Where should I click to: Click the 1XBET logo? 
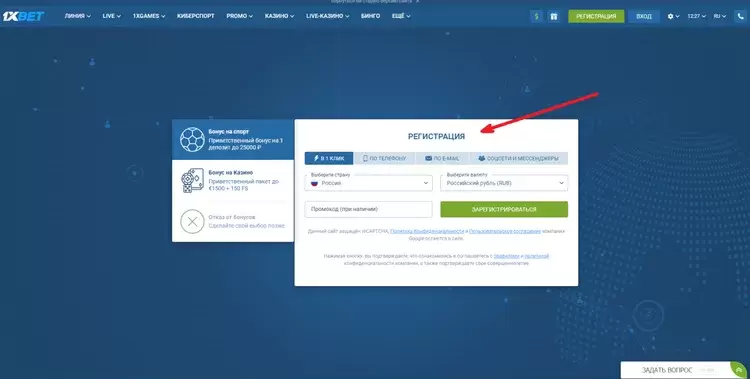23,16
